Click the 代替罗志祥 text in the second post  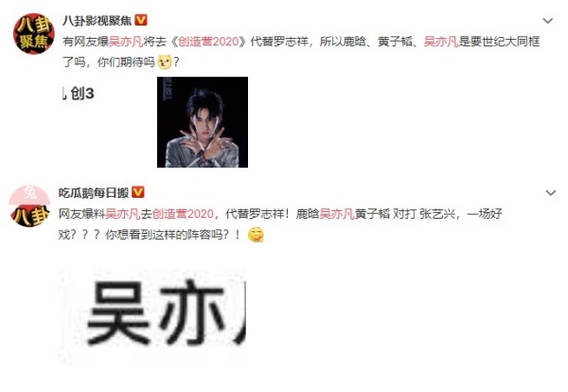click(x=255, y=214)
